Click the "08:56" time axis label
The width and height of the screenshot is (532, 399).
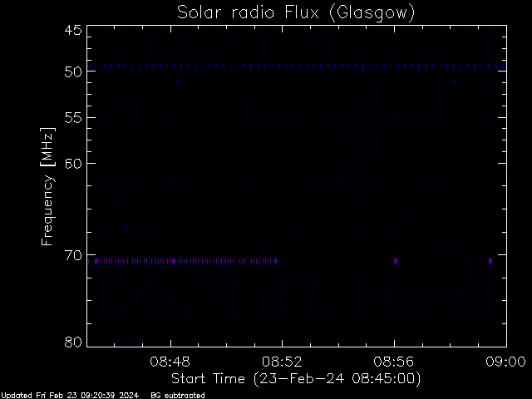[394, 362]
